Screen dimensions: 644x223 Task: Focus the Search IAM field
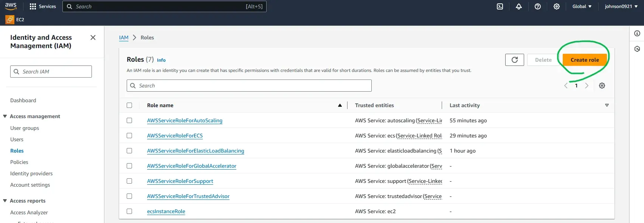[51, 72]
